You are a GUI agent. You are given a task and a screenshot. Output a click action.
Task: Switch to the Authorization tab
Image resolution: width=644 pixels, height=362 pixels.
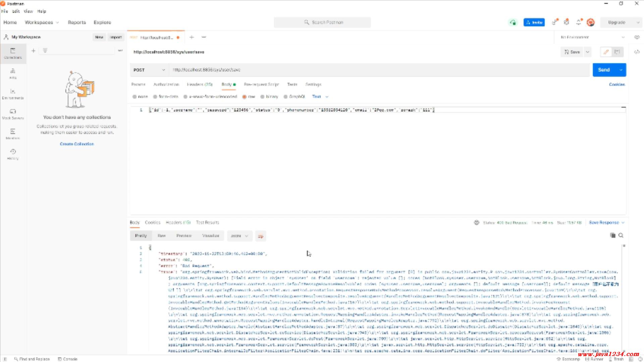(166, 84)
